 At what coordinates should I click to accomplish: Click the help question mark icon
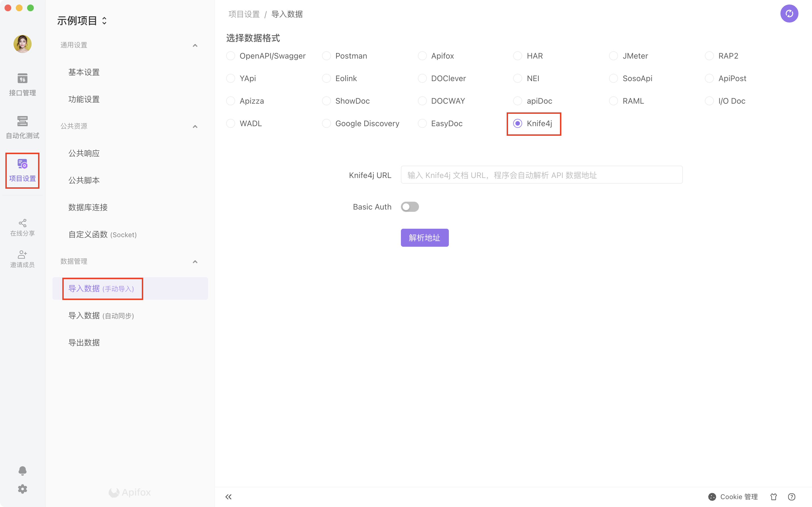pos(791,497)
